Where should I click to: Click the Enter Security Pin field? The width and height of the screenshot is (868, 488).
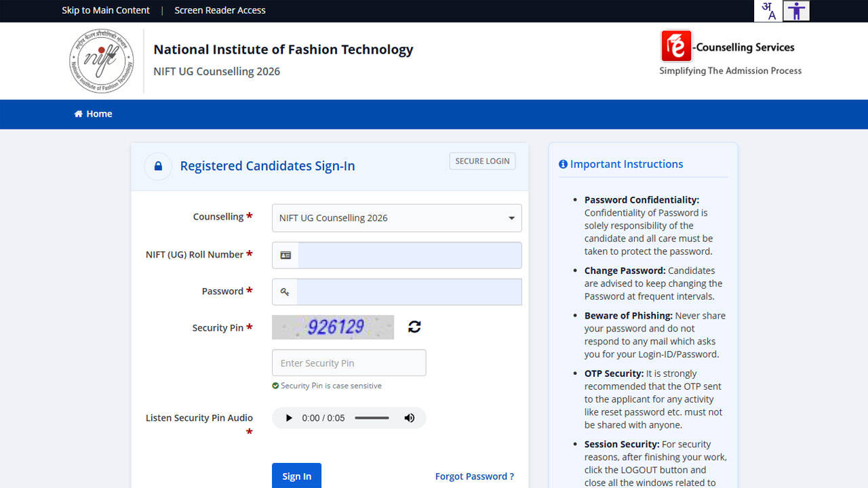349,363
